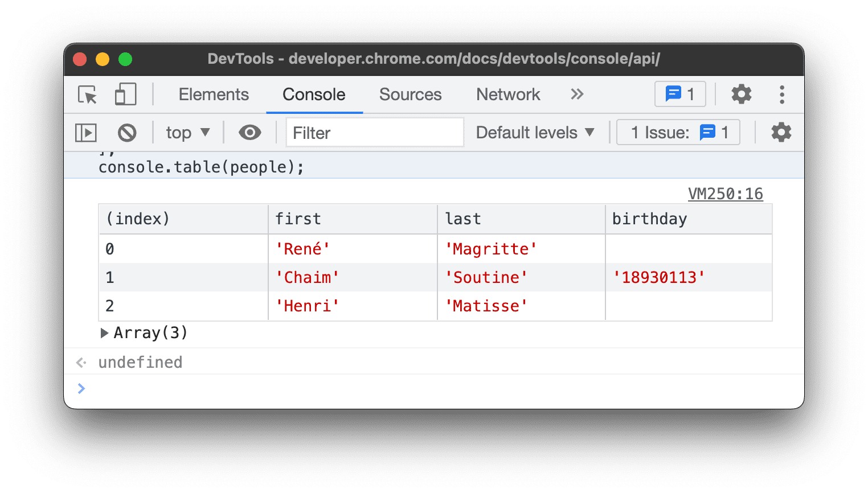Open the Network panel

click(507, 95)
